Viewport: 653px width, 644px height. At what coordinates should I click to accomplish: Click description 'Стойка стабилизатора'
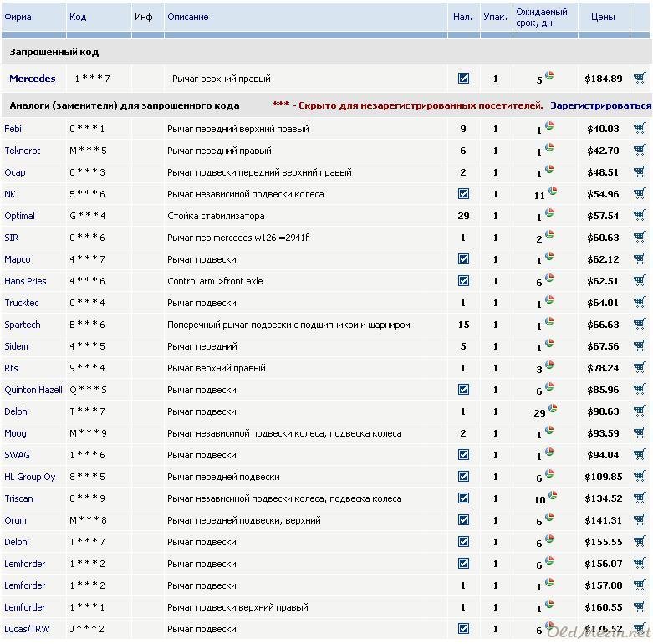pyautogui.click(x=216, y=216)
